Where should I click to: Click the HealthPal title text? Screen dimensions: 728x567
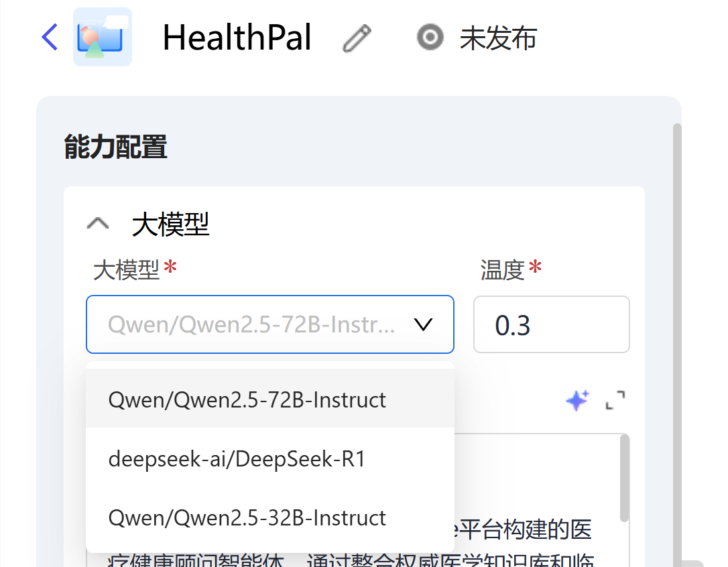(237, 38)
